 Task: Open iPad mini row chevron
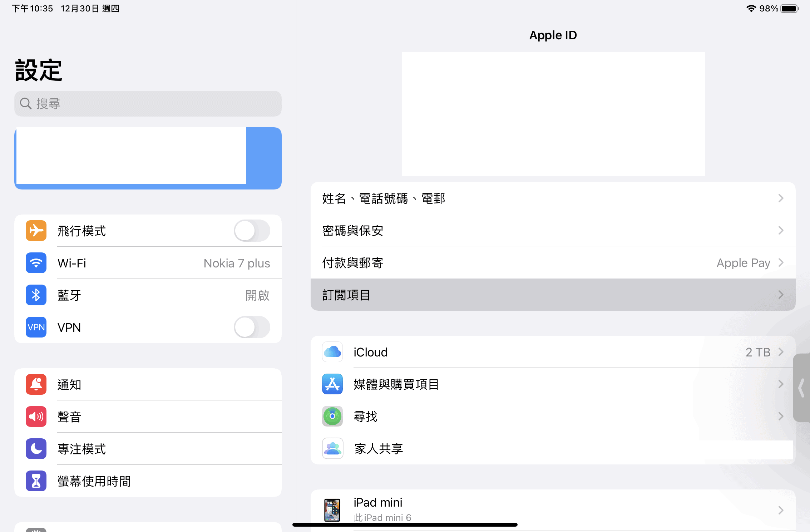(x=781, y=510)
